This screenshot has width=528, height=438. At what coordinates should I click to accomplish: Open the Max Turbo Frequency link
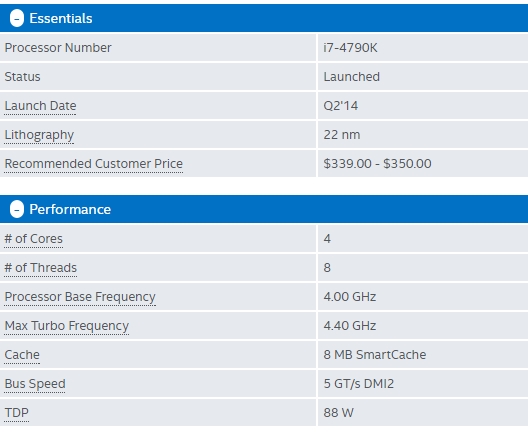coord(67,326)
